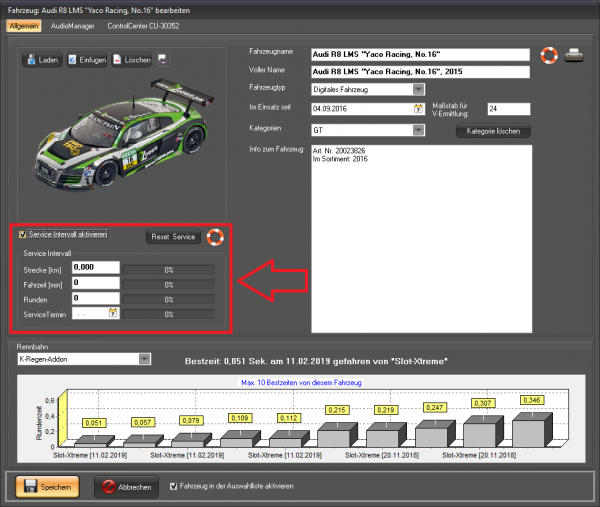Click the Audi R8 car thumbnail
The width and height of the screenshot is (600, 507).
coord(124,135)
